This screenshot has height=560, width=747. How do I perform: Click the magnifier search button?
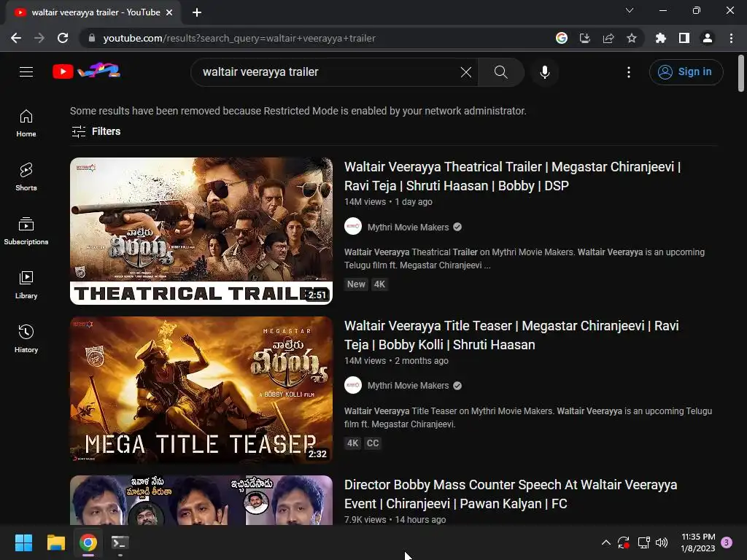coord(500,72)
